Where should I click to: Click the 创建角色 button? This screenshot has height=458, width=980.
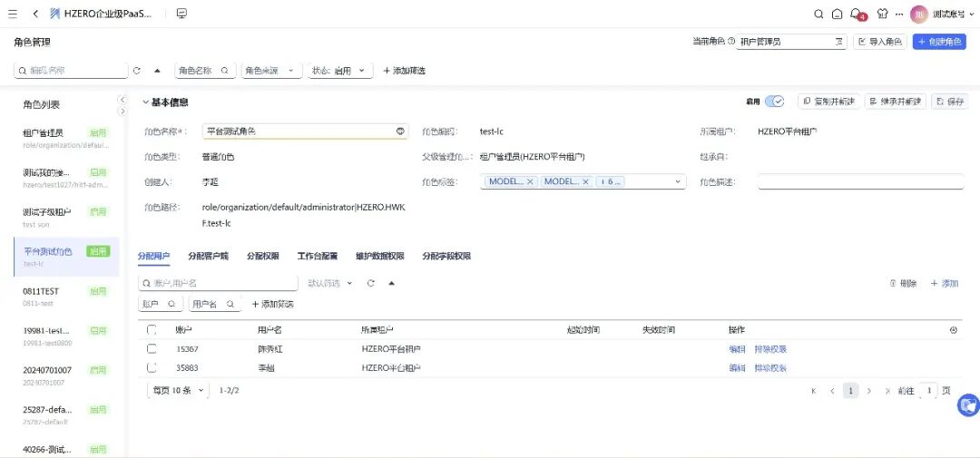click(939, 42)
